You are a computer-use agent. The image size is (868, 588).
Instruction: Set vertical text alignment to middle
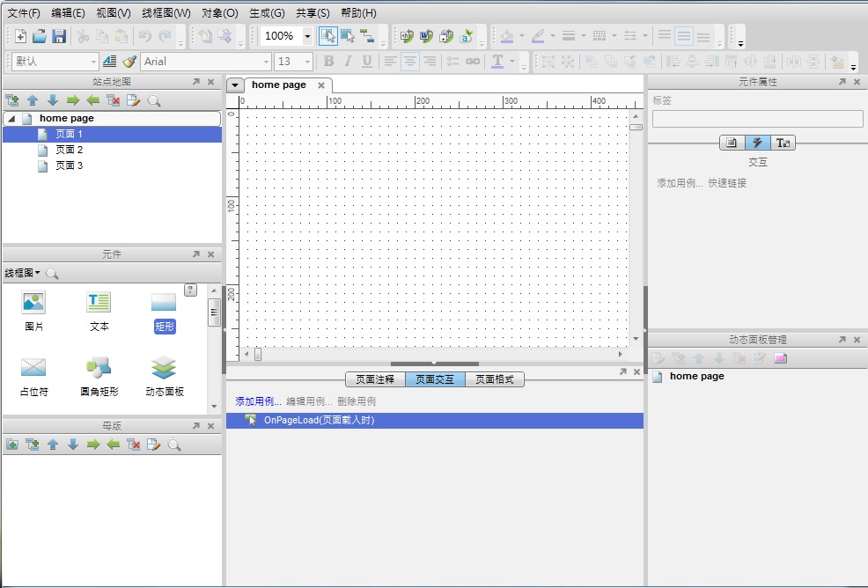click(684, 37)
